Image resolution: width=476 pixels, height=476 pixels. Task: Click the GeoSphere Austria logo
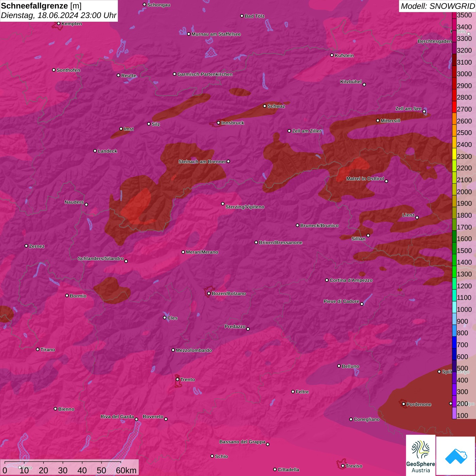point(421,455)
